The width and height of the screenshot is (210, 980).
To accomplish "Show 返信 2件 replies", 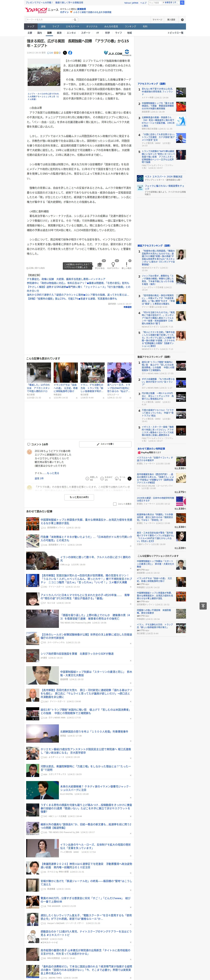I will click(x=39, y=479).
